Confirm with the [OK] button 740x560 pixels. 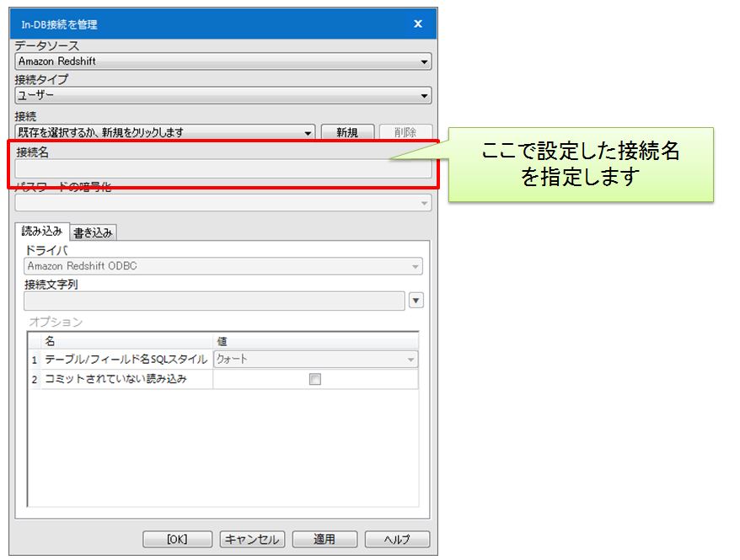(x=177, y=539)
